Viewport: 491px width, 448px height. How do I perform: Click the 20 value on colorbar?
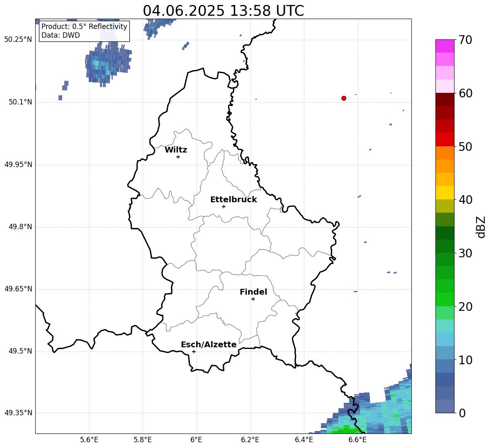point(465,307)
